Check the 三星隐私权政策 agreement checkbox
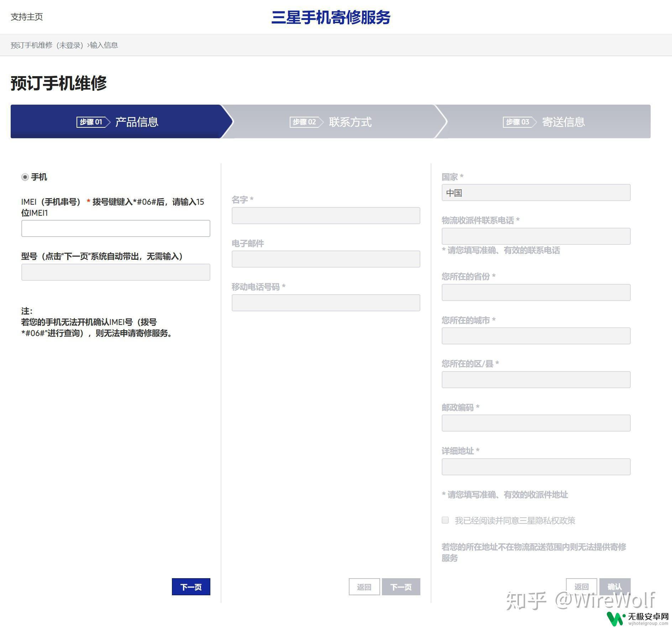672x628 pixels. tap(445, 520)
